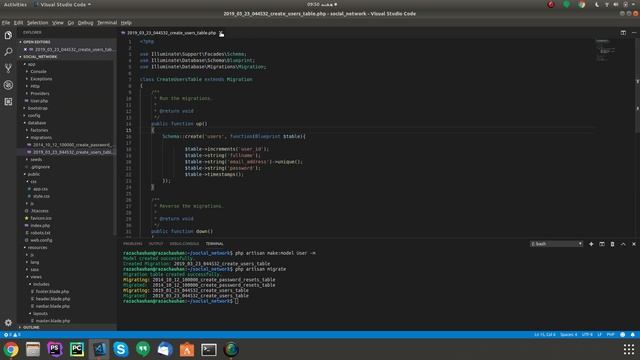The width and height of the screenshot is (640, 360).
Task: Open the Terminal app from the dock
Action: [x=209, y=349]
